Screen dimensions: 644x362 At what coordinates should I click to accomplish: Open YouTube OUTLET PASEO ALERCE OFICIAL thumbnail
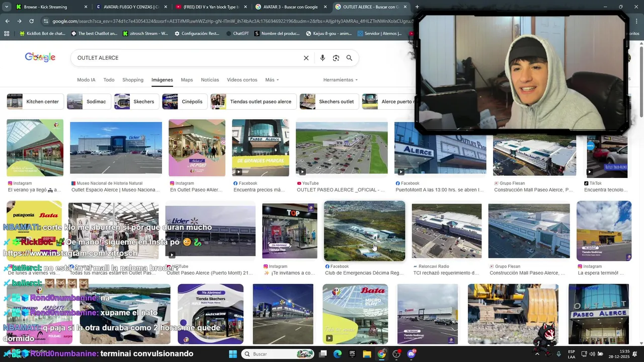(342, 149)
